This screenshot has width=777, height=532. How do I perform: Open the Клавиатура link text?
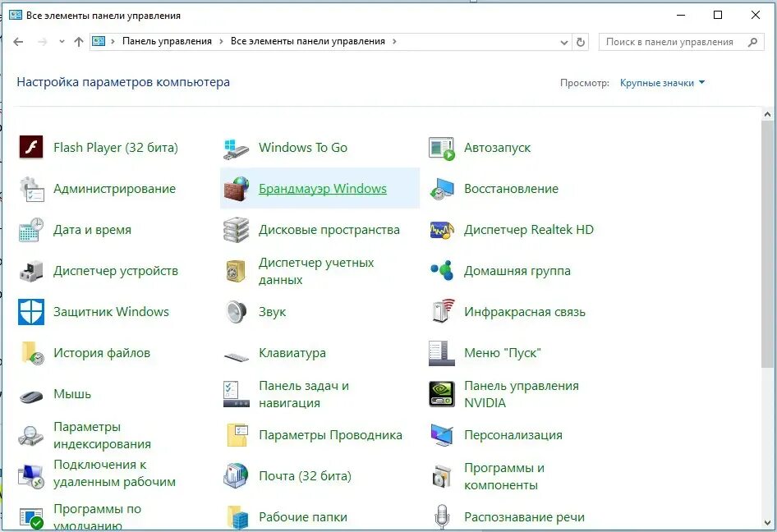click(292, 353)
